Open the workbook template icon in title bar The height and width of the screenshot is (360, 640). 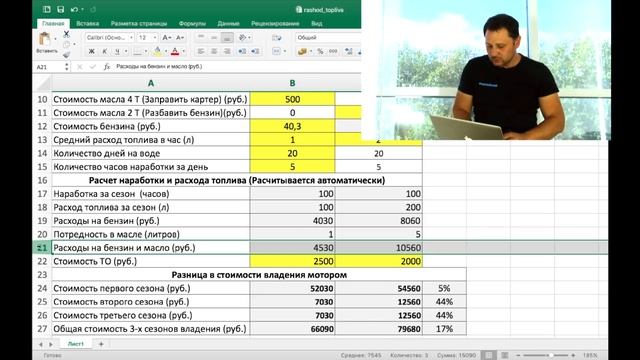47,9
